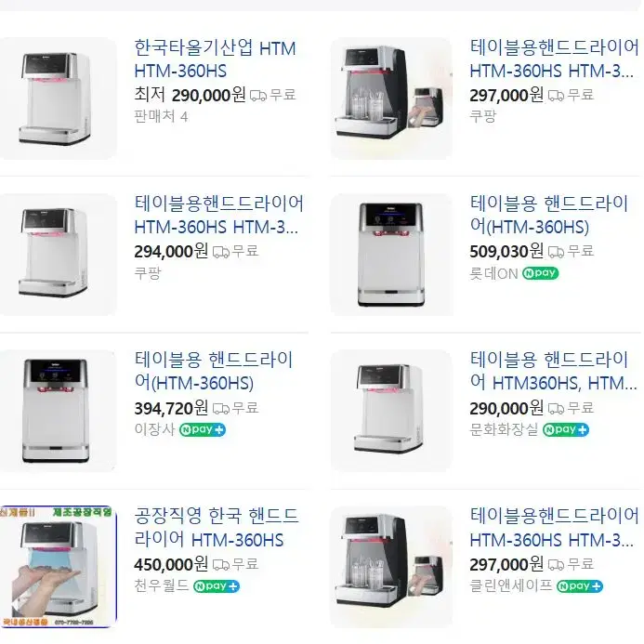This screenshot has width=644, height=644.
Task: Open 판매처 4 seller list
Action: [161, 117]
